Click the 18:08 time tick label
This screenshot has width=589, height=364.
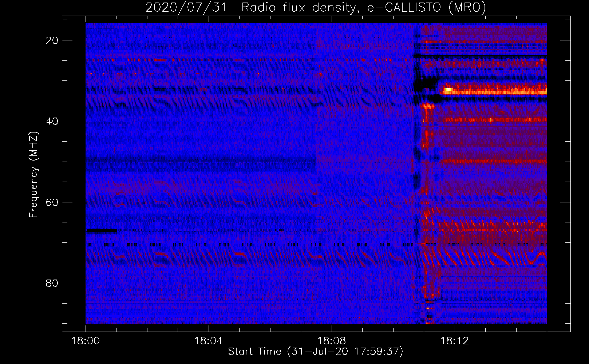point(332,341)
